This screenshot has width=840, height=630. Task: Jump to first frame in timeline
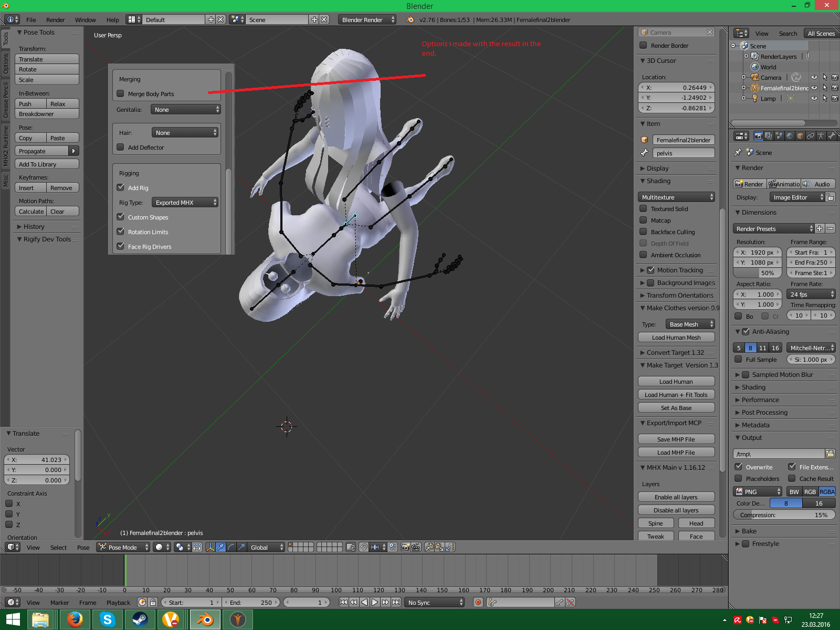click(343, 602)
